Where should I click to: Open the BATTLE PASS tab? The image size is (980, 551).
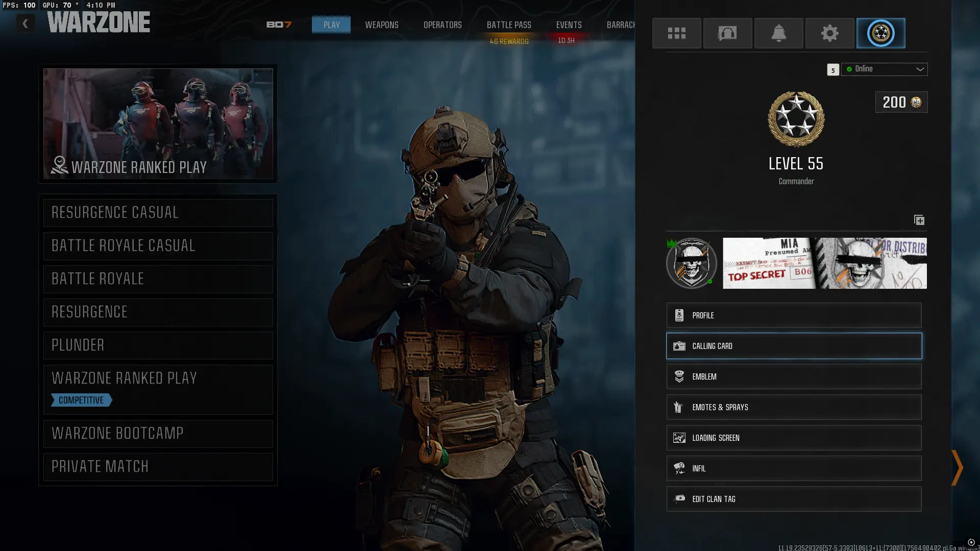[509, 25]
